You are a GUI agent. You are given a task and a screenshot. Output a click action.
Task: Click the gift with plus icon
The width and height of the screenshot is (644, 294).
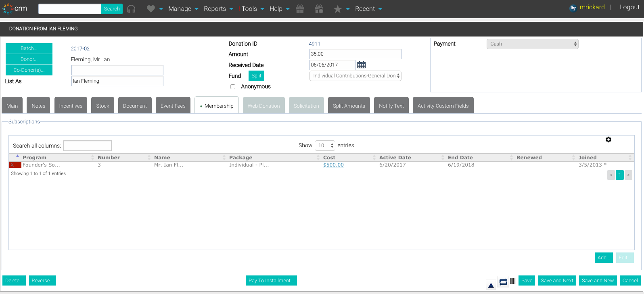point(319,9)
